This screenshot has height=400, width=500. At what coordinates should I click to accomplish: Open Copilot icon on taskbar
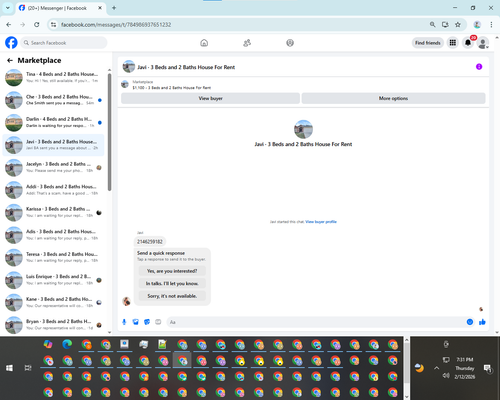tap(48, 344)
